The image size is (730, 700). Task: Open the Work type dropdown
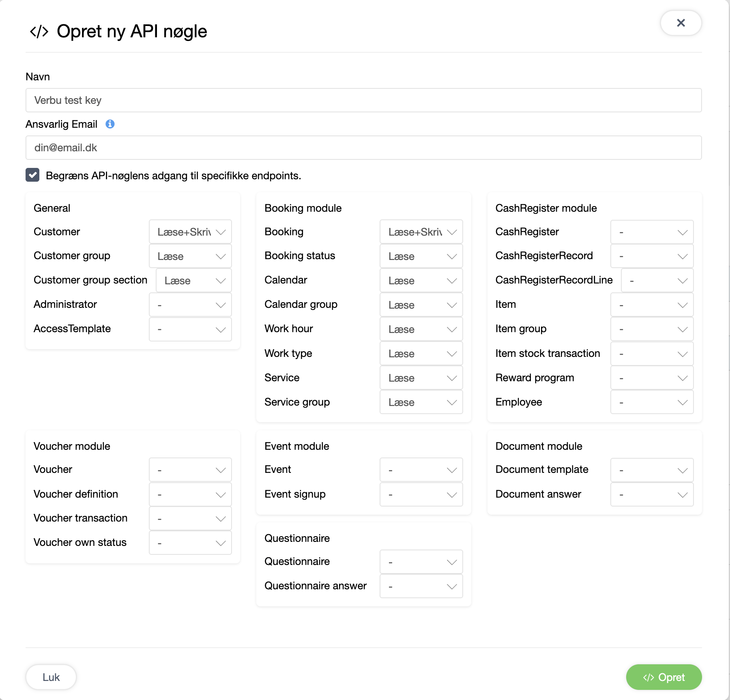click(x=421, y=354)
